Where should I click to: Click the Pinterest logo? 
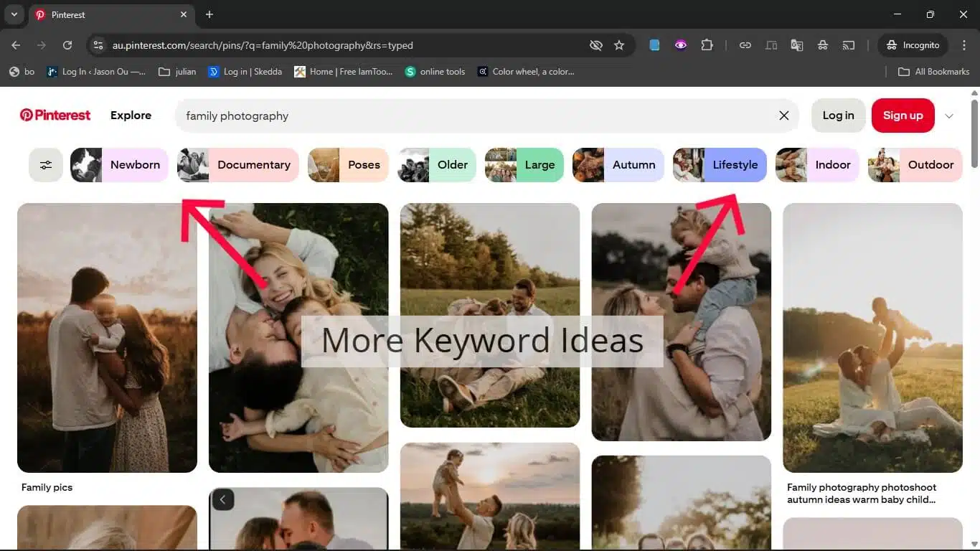coord(55,116)
